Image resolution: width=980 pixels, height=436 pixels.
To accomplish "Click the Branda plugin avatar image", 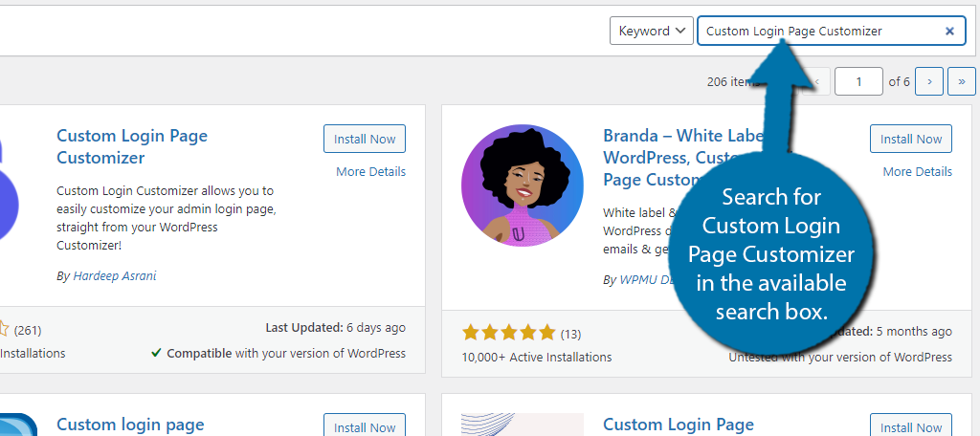I will coord(523,185).
